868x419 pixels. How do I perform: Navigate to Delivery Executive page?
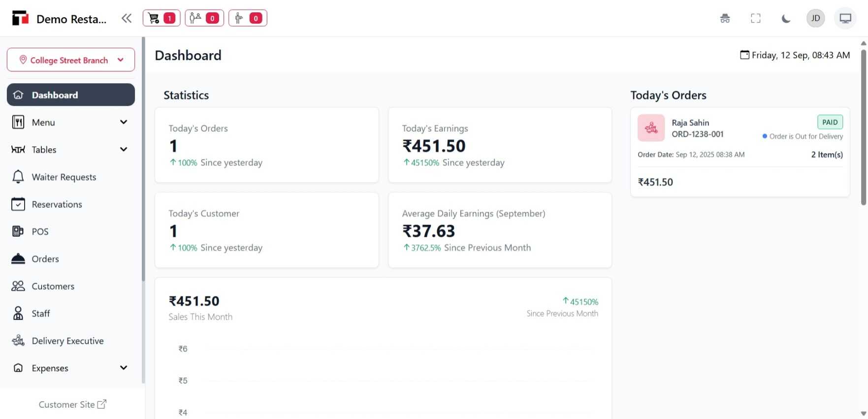[67, 341]
